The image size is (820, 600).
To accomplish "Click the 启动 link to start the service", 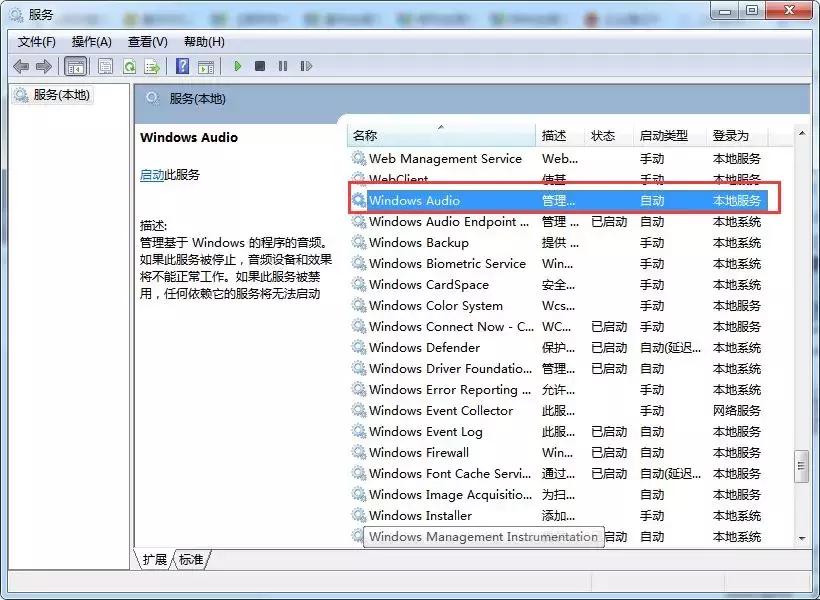I will (152, 175).
